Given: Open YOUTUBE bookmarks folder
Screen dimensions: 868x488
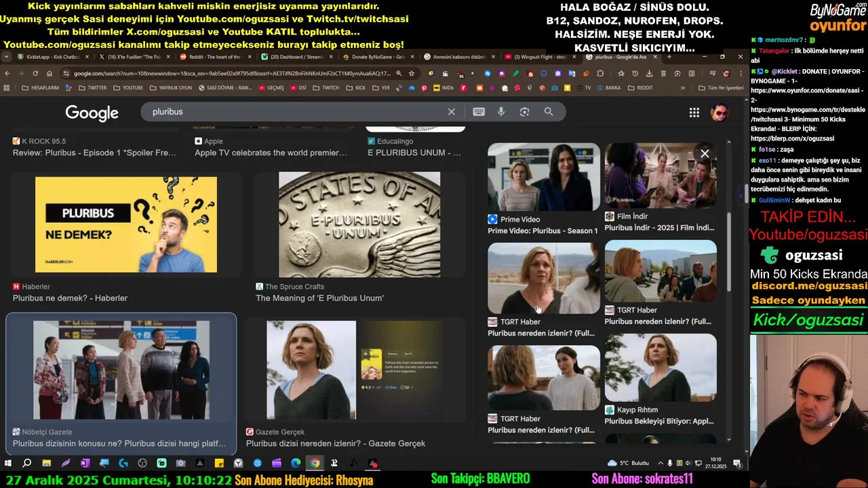Looking at the screenshot, I should [128, 88].
